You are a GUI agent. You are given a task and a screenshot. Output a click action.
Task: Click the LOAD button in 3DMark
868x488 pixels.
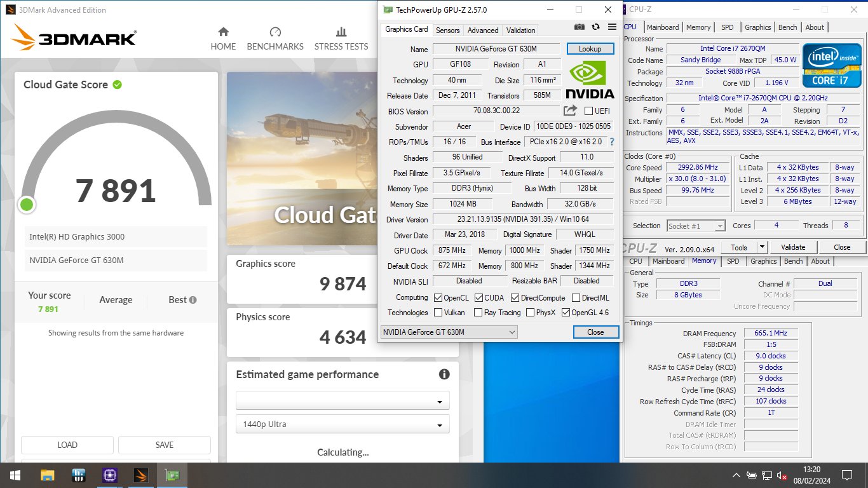[x=67, y=445]
